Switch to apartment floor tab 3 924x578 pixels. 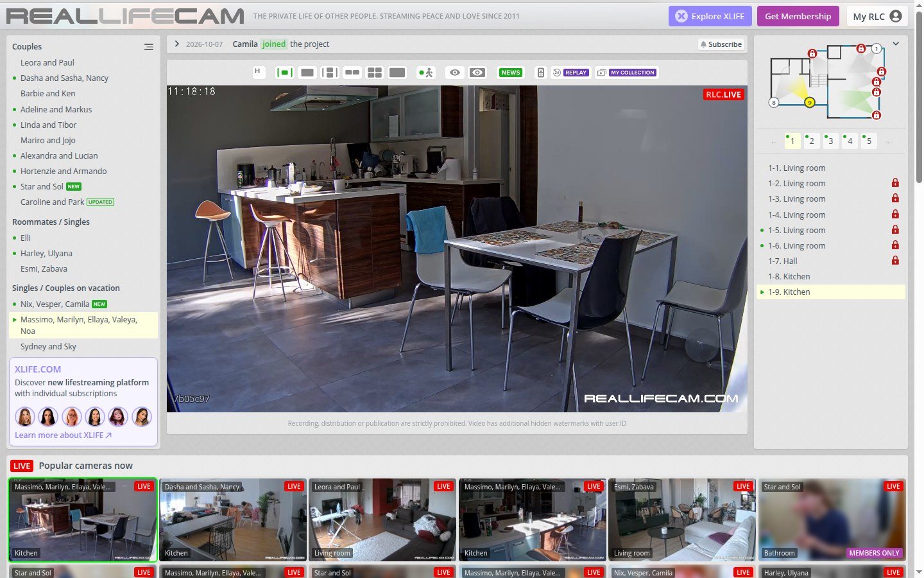click(831, 141)
